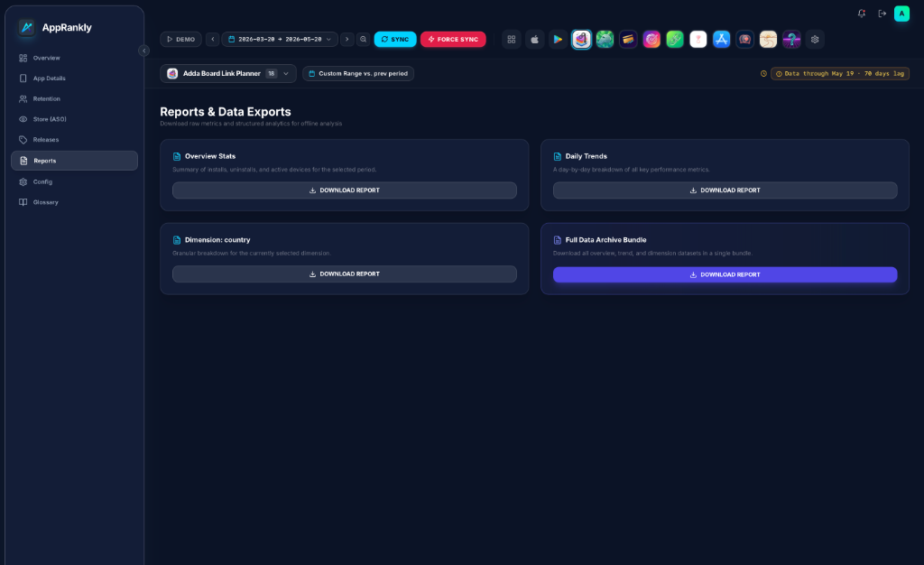Viewport: 924px width, 565px height.
Task: Select the green chain link app icon
Action: (675, 40)
